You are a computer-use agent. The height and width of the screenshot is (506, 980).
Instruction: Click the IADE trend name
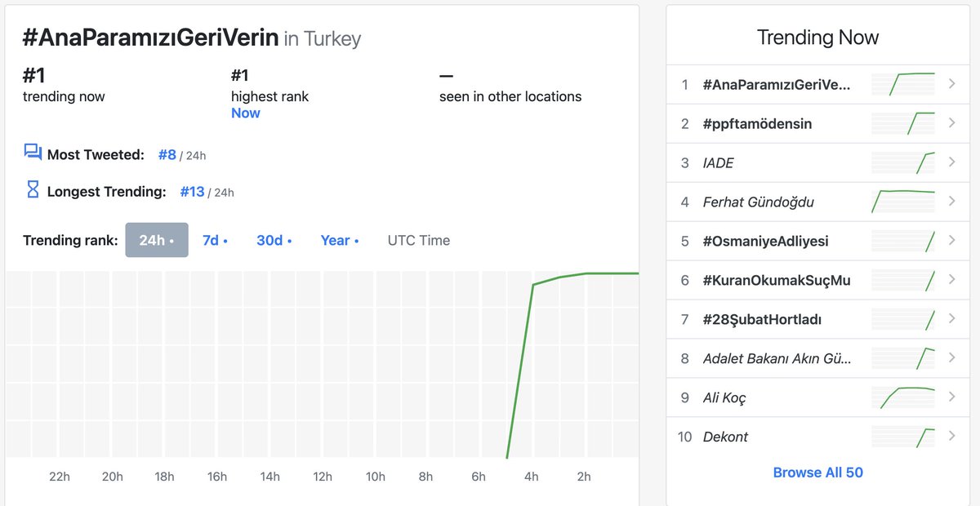tap(719, 163)
